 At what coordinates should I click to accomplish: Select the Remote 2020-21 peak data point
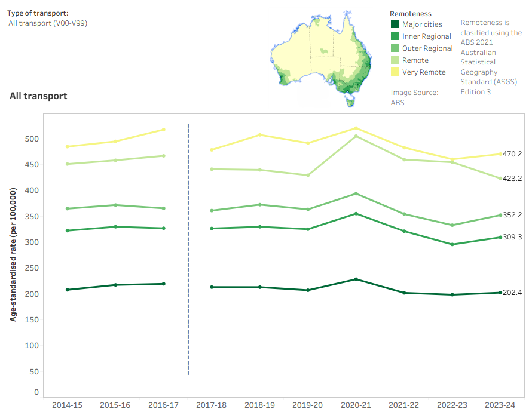tap(356, 136)
